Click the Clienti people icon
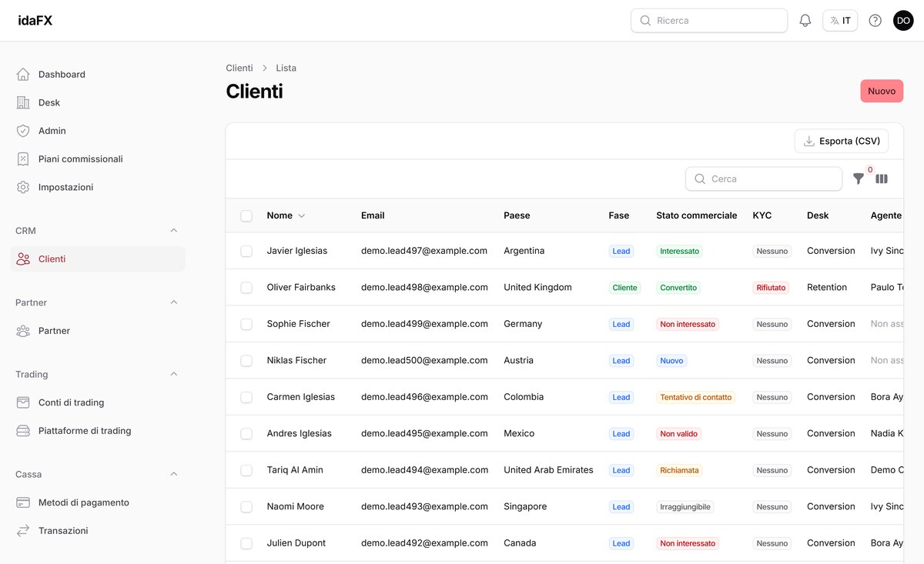The image size is (924, 564). pos(23,259)
